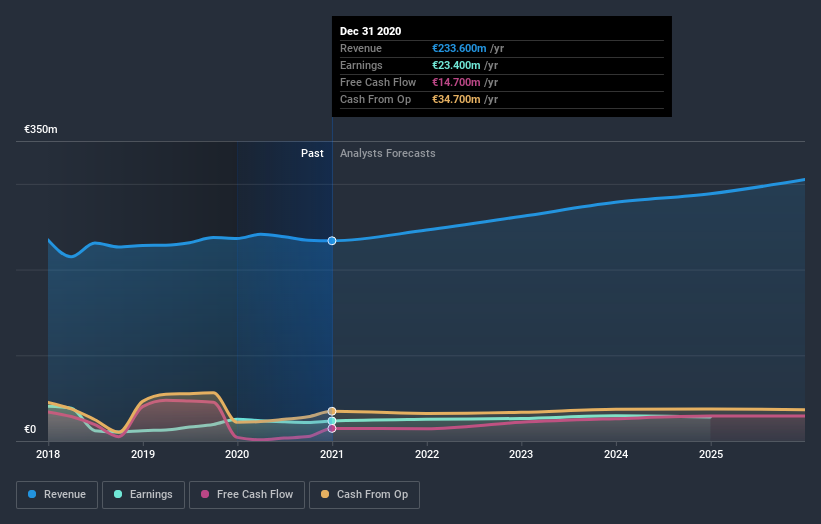Toggle the Cash From Op legend button
Viewport: 821px width, 524px height.
[364, 495]
